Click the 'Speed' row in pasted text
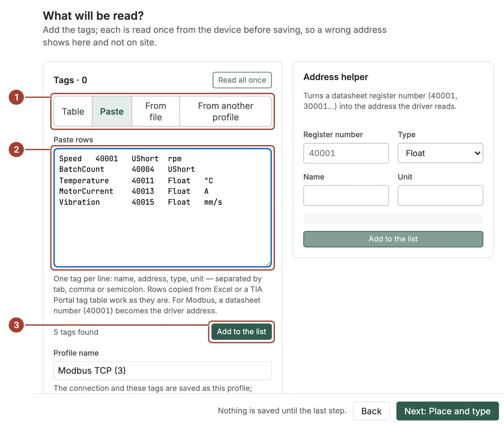 (120, 159)
